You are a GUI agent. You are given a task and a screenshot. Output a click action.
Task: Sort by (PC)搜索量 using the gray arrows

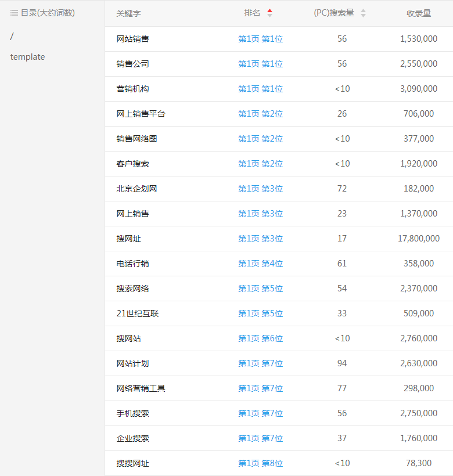click(363, 13)
